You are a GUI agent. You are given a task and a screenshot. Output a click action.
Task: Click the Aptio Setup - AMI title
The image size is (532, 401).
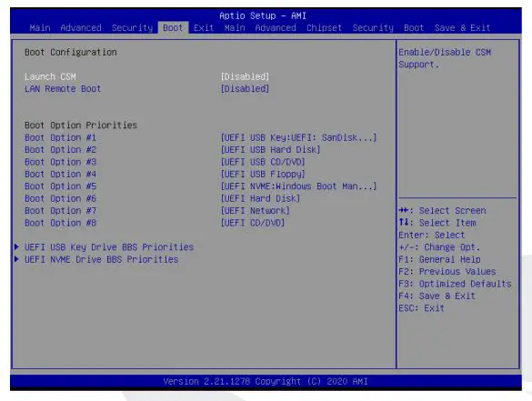263,16
